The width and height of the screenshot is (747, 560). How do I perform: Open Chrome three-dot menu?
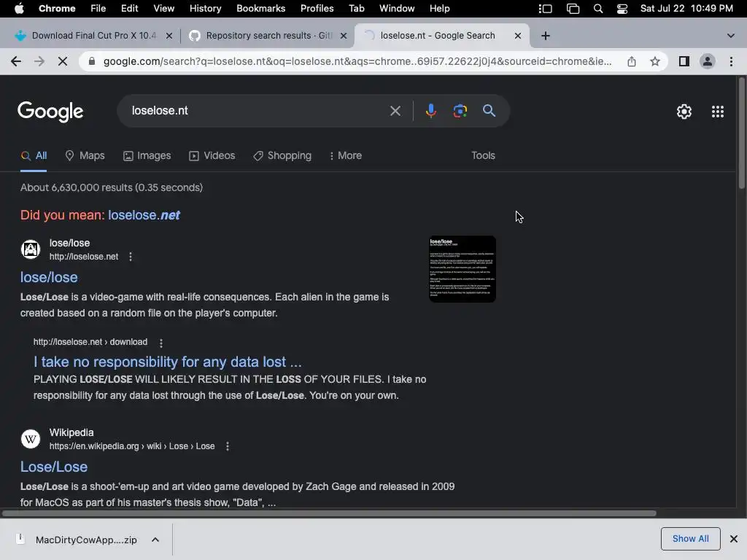pyautogui.click(x=731, y=61)
